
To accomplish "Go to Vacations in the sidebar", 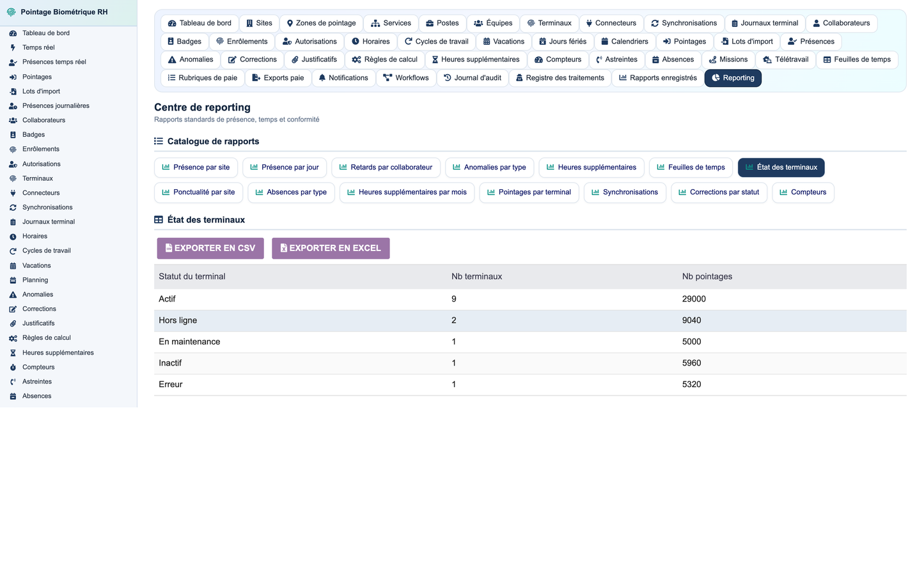I will tap(68, 266).
